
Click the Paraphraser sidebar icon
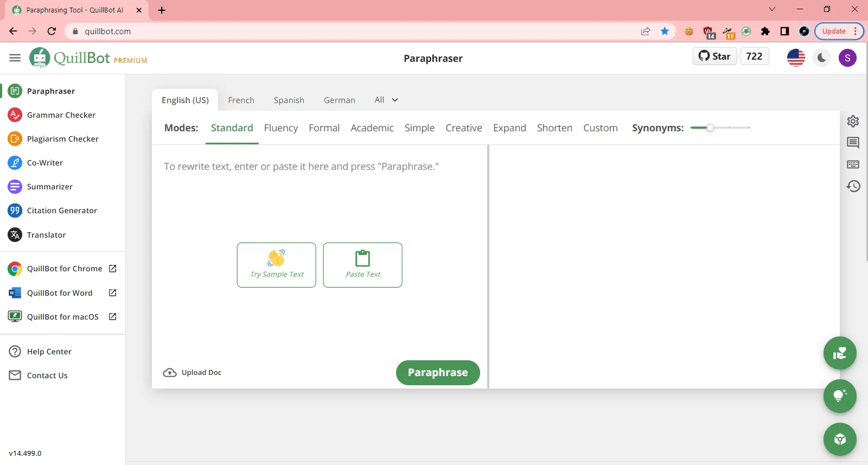click(x=15, y=91)
